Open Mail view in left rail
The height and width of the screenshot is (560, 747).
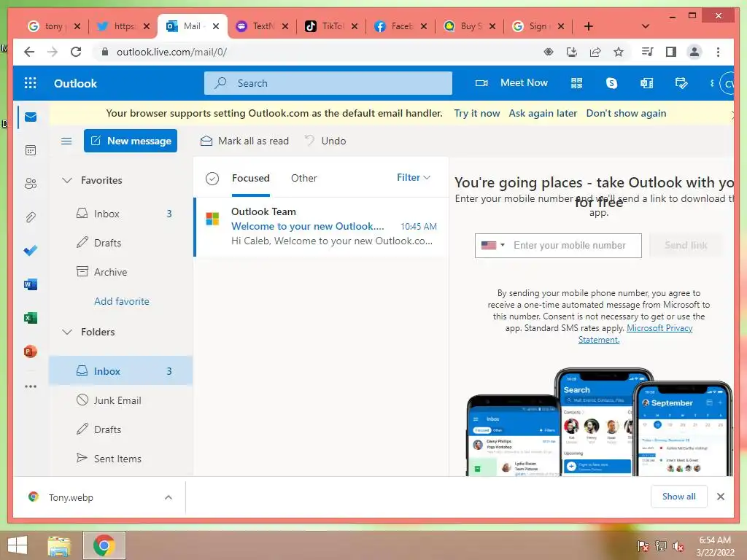pos(31,117)
